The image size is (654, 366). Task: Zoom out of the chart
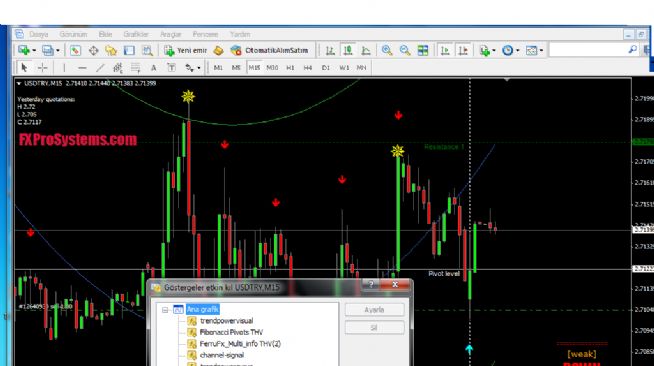click(x=405, y=50)
